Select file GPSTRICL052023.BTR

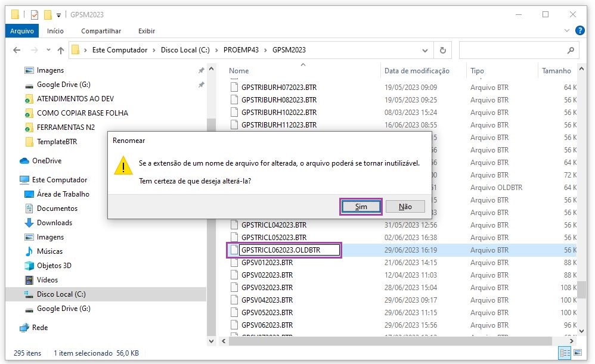tap(274, 238)
